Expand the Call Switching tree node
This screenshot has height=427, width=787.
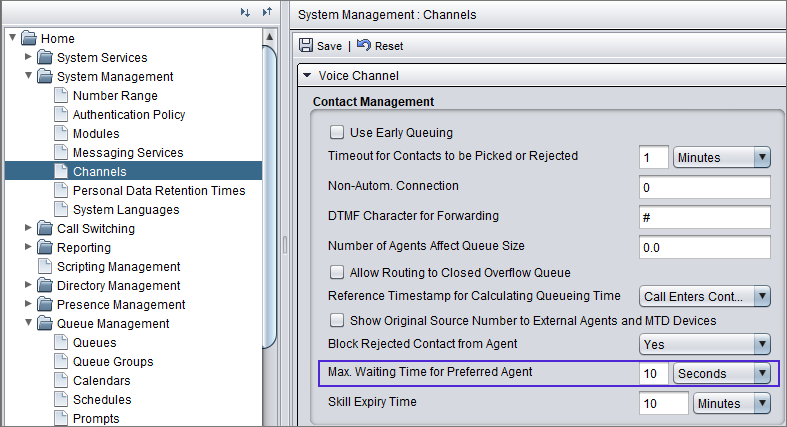click(29, 229)
